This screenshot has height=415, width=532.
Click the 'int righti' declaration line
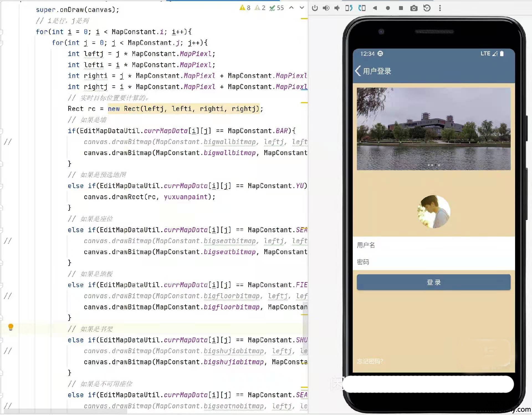click(188, 76)
